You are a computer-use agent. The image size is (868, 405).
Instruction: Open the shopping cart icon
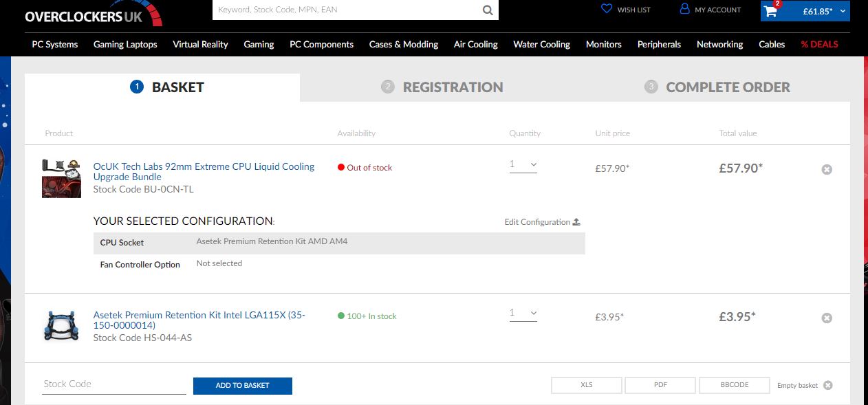coord(770,10)
